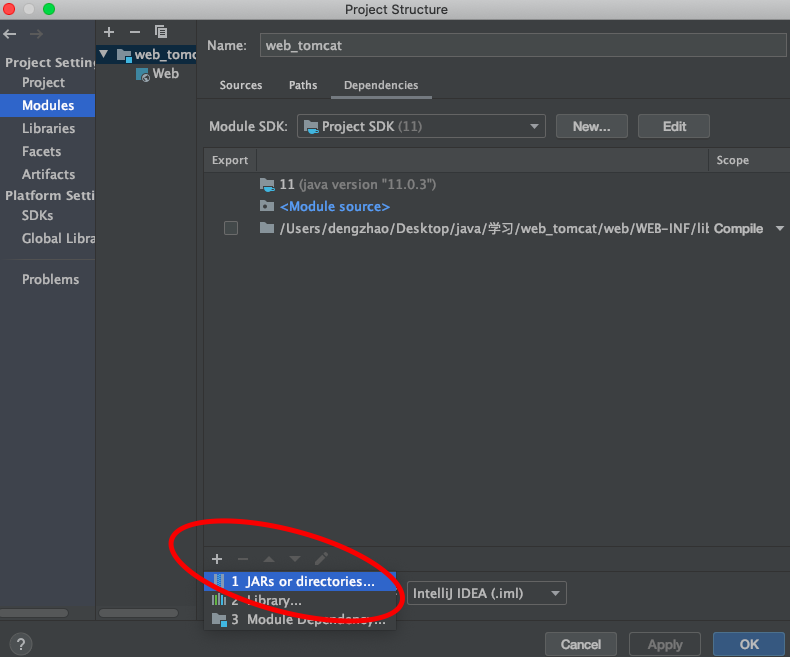The image size is (790, 657).
Task: Click the forward navigation arrow
Action: pos(36,34)
